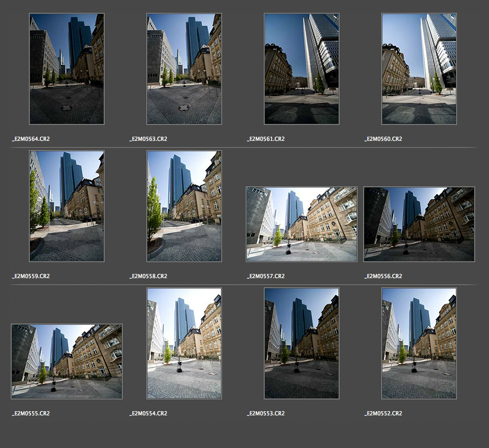
Task: Click the filename label _E2M0555.CR2
Action: click(31, 413)
